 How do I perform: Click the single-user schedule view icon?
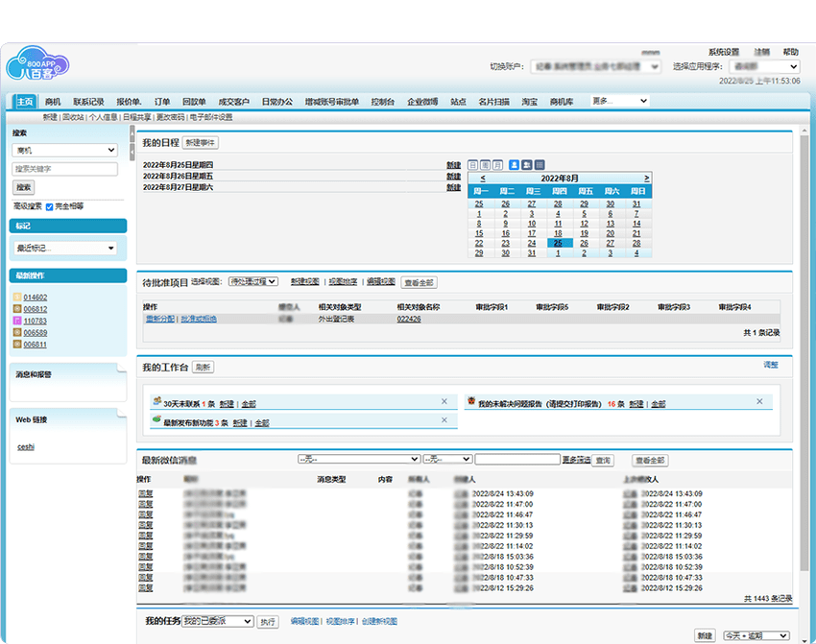click(514, 165)
